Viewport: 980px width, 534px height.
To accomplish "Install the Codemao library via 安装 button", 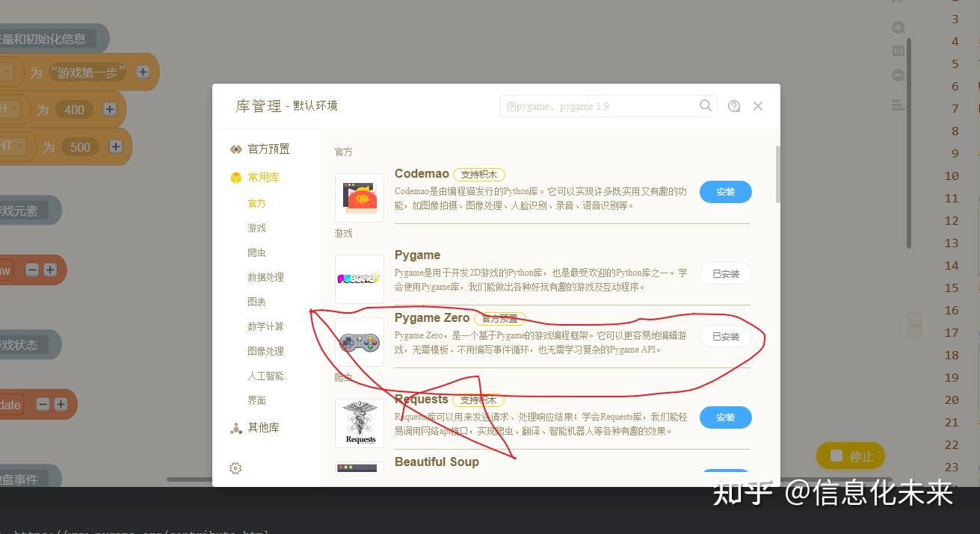I will (x=724, y=191).
